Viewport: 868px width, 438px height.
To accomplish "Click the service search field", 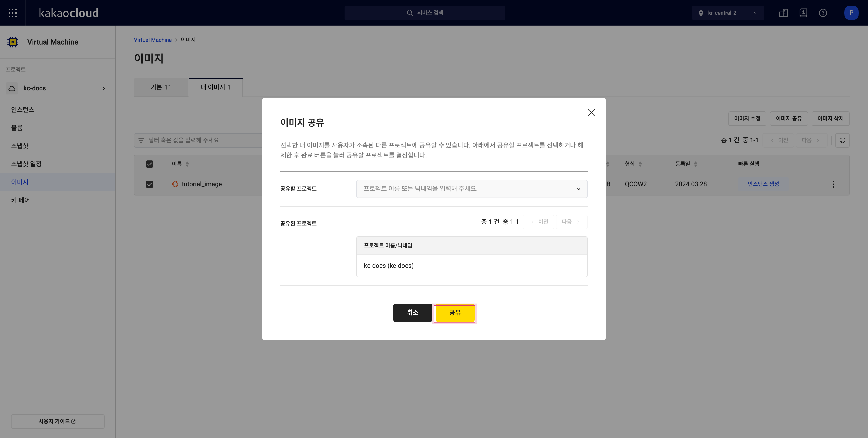I will point(425,13).
